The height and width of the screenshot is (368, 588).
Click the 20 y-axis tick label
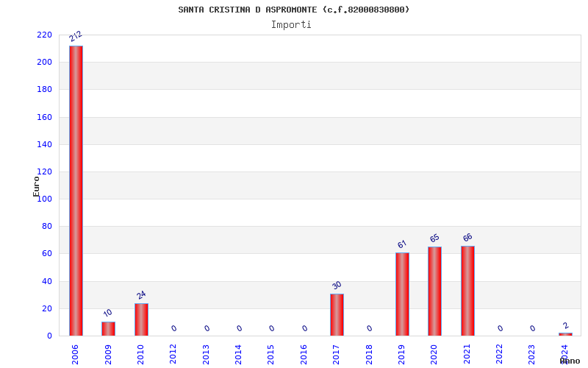[x=47, y=308]
